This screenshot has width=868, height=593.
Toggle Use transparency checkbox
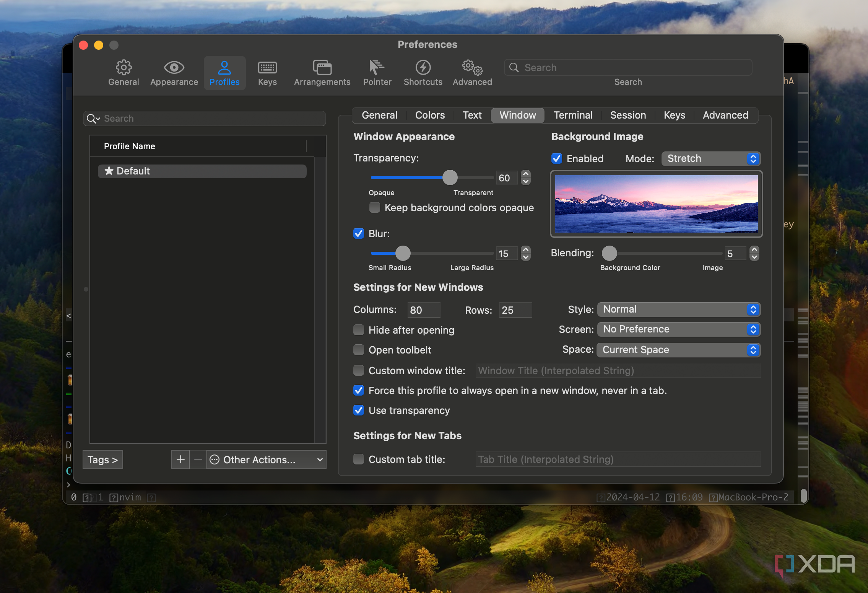pos(359,411)
